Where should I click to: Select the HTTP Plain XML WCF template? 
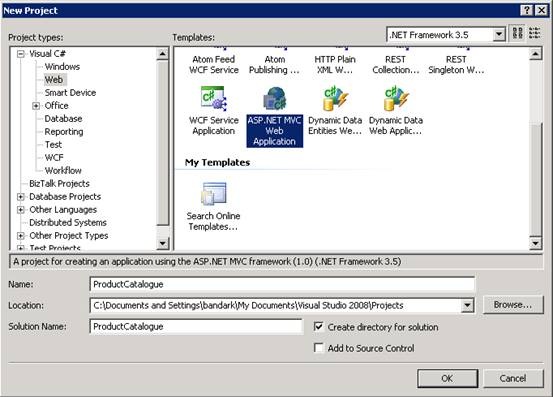point(335,65)
